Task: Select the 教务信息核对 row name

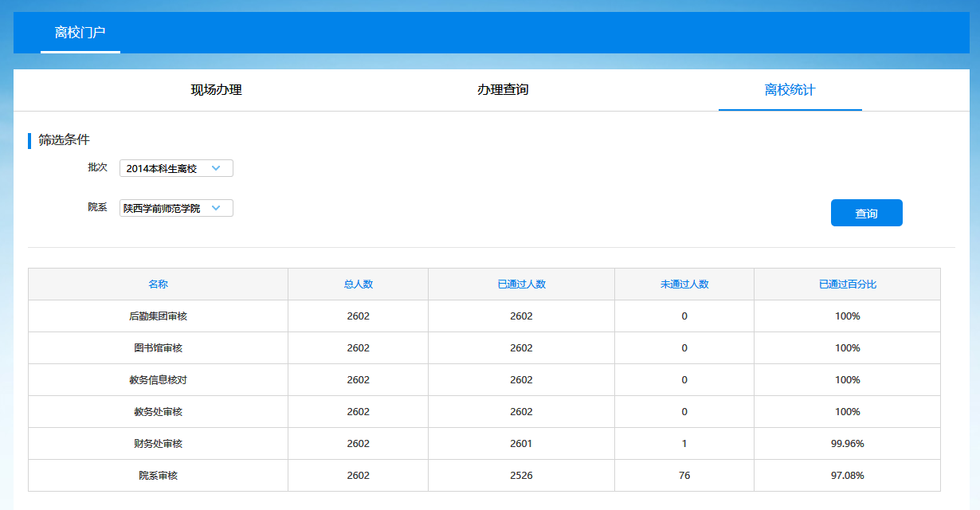Action: 158,380
